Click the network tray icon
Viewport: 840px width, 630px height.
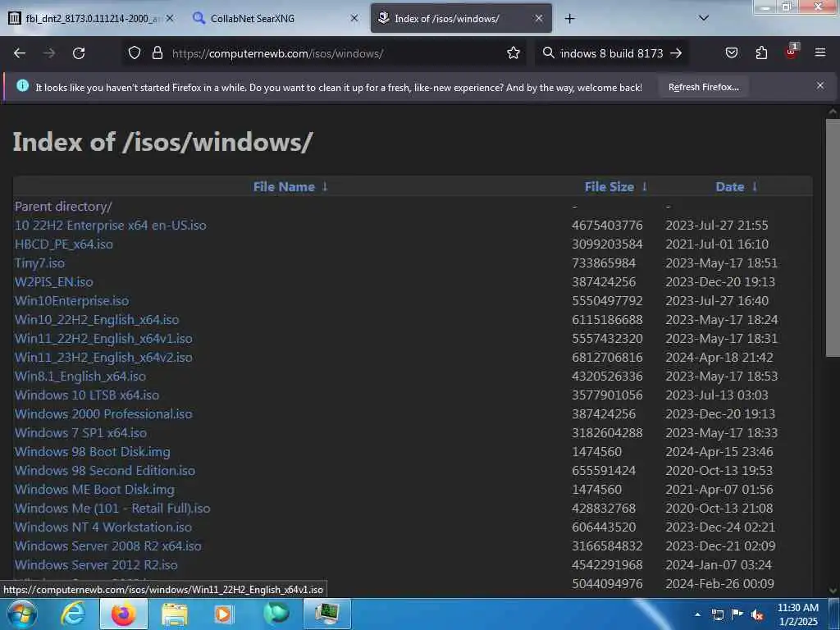click(x=717, y=614)
